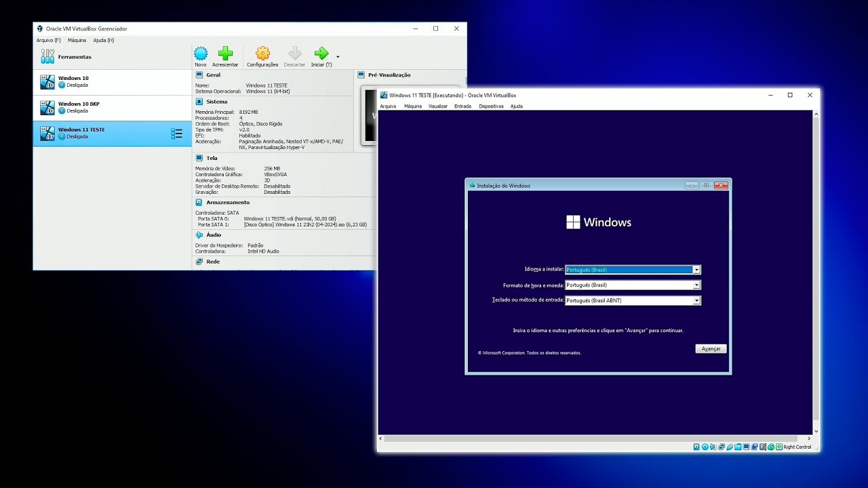The height and width of the screenshot is (488, 868).
Task: Open Ajuda (H) menu in VirtualBox Gerenciador
Action: (104, 40)
